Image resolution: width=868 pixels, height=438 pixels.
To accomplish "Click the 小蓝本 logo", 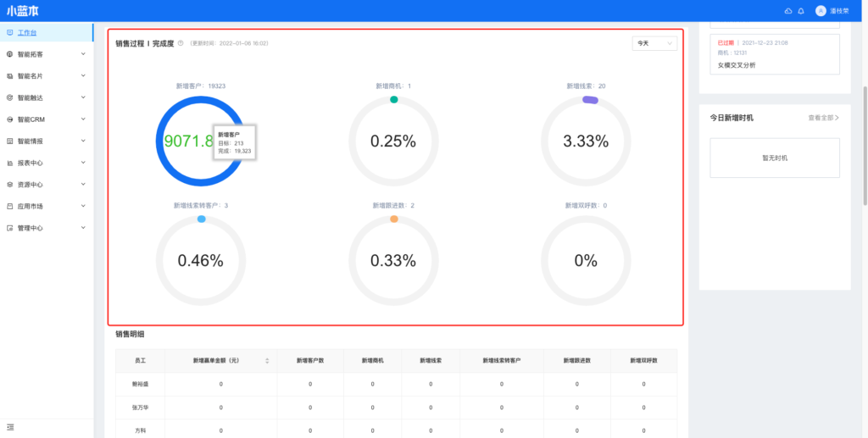I will (x=23, y=11).
